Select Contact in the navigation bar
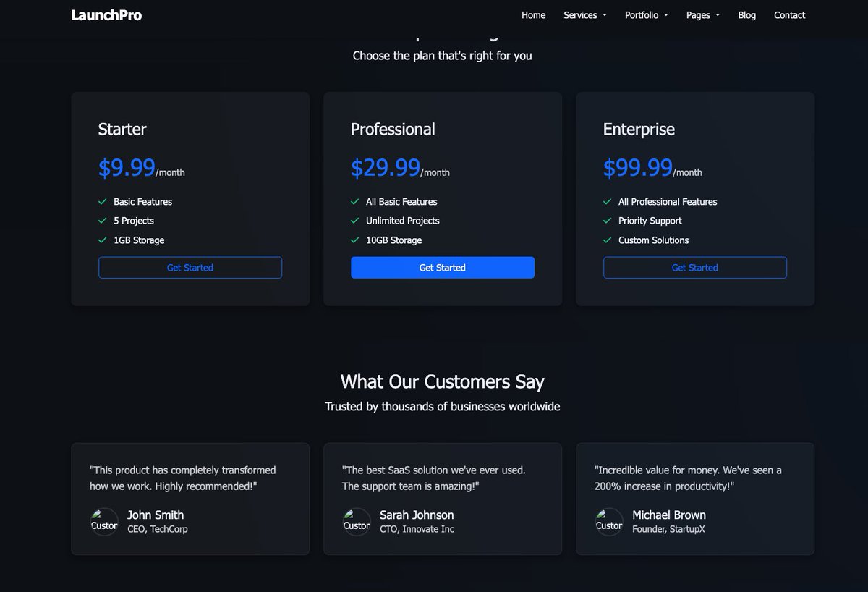 [x=789, y=14]
